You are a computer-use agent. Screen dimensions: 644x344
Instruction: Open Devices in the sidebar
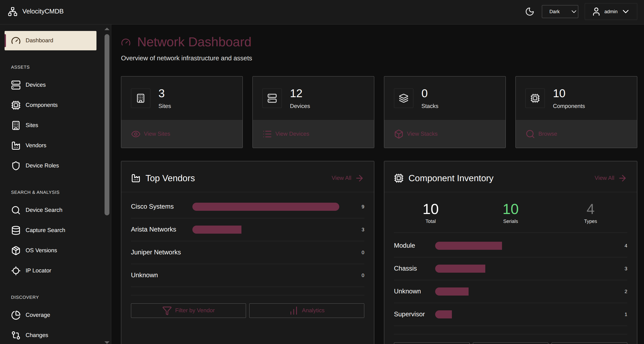[35, 85]
